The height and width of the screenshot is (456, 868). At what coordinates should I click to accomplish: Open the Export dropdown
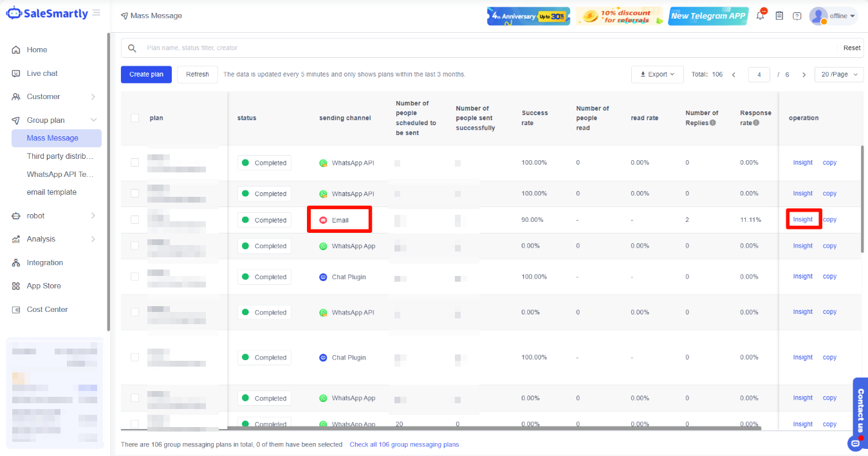pyautogui.click(x=657, y=75)
